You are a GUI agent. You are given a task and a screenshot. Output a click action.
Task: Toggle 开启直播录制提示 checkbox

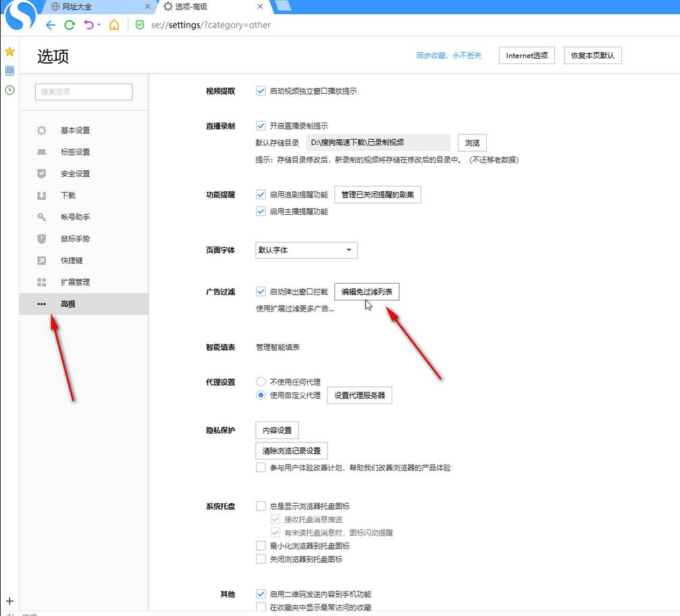pyautogui.click(x=261, y=126)
